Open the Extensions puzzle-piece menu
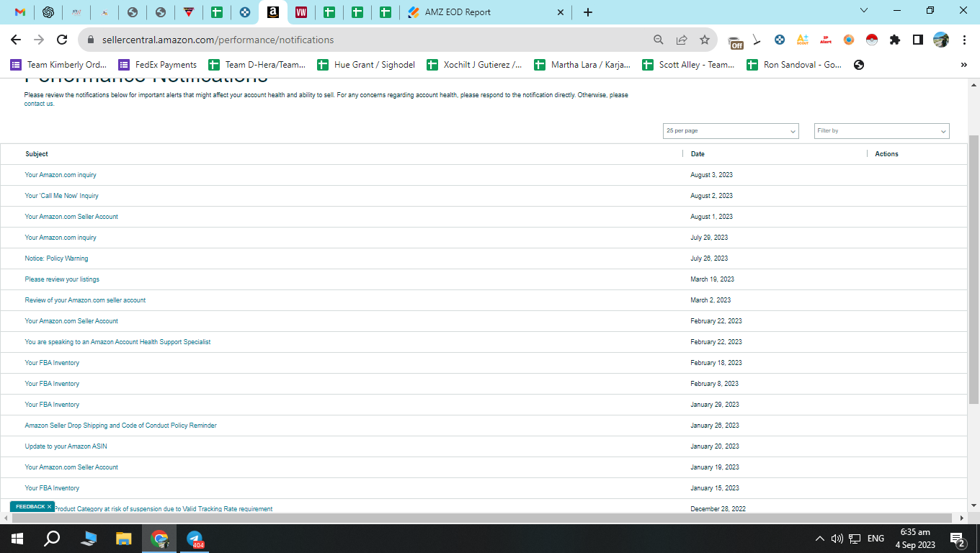 tap(895, 40)
